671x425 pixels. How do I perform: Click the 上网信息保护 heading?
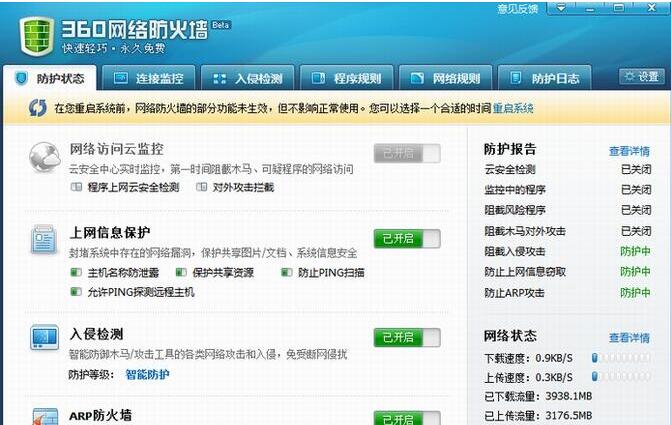click(110, 232)
